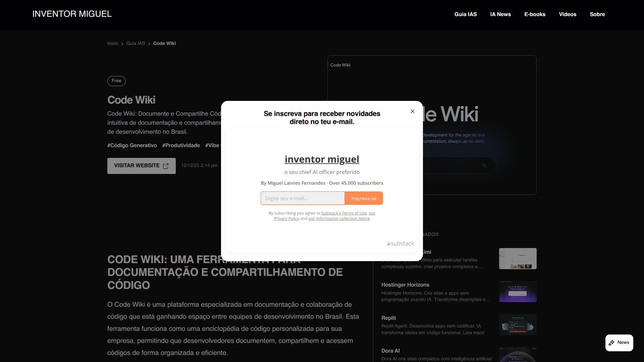Open the Guia IAS menu item
644x362 pixels.
(465, 14)
